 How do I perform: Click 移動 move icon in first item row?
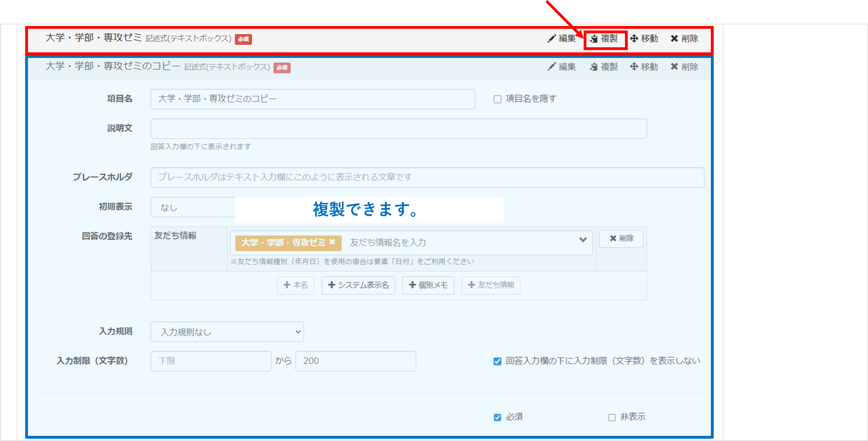pos(634,38)
